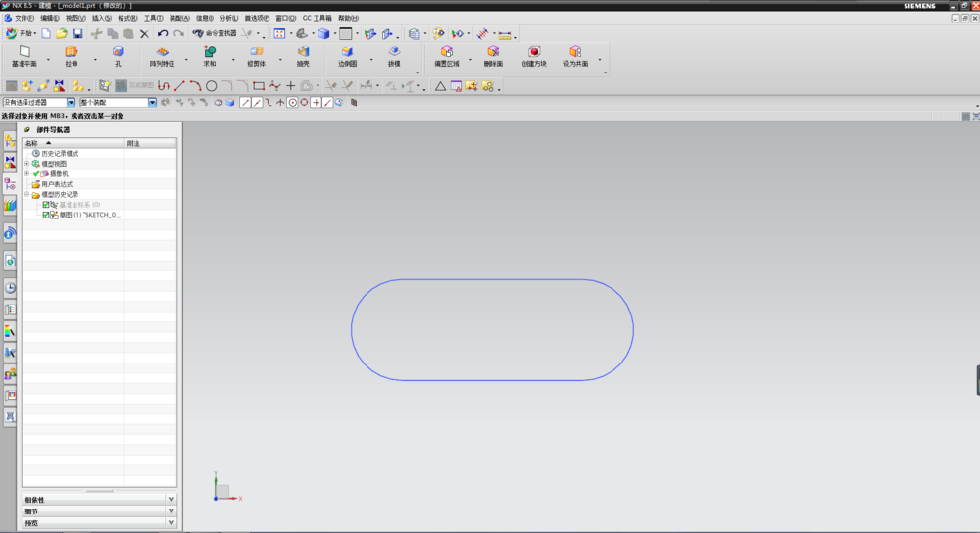Click the Edge Blend (边倒圆) tool

coord(347,53)
